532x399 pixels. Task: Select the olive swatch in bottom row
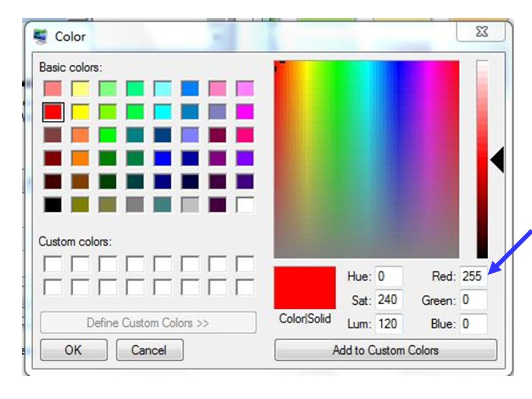(80, 205)
